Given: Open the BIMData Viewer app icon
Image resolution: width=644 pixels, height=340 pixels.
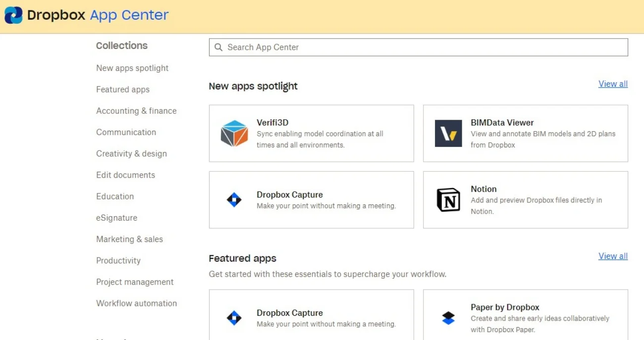Looking at the screenshot, I should pos(448,133).
